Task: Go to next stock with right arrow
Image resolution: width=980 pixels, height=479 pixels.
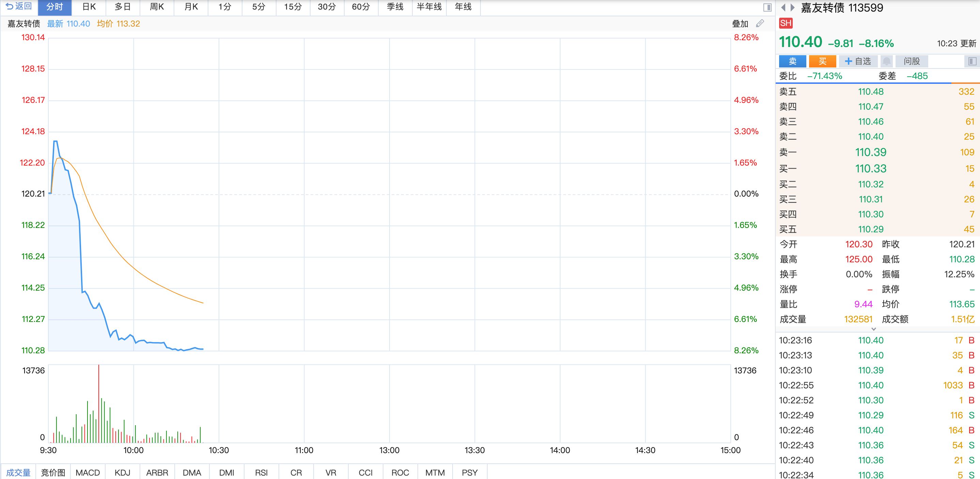Action: pyautogui.click(x=792, y=7)
